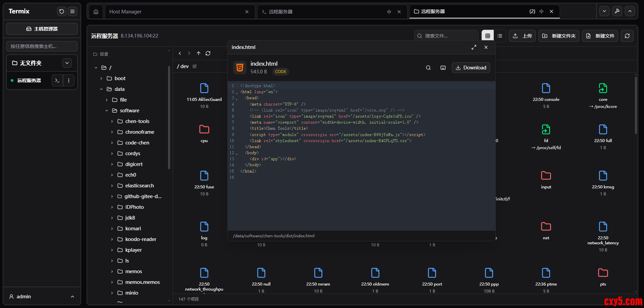Fold the html tag on line 2
The image size is (644, 308).
pos(237,93)
